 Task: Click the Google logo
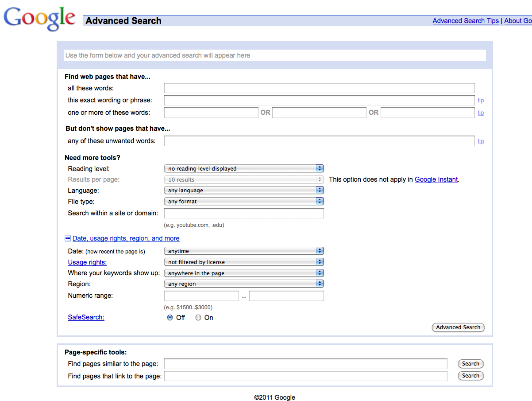click(x=39, y=19)
